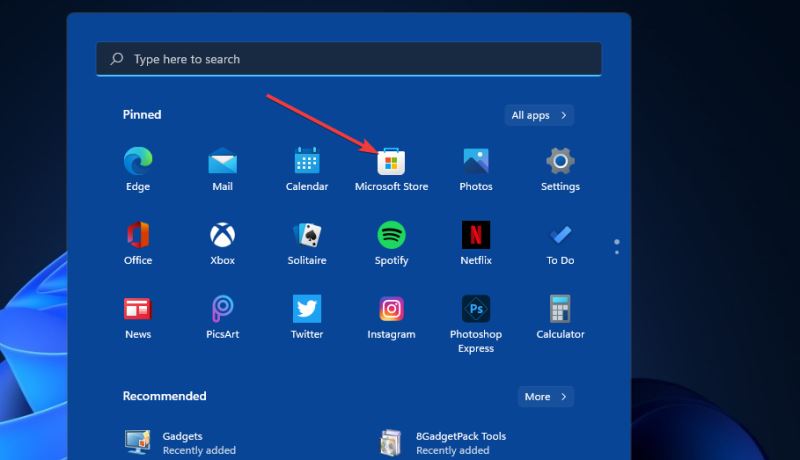Click the All apps button

point(539,115)
